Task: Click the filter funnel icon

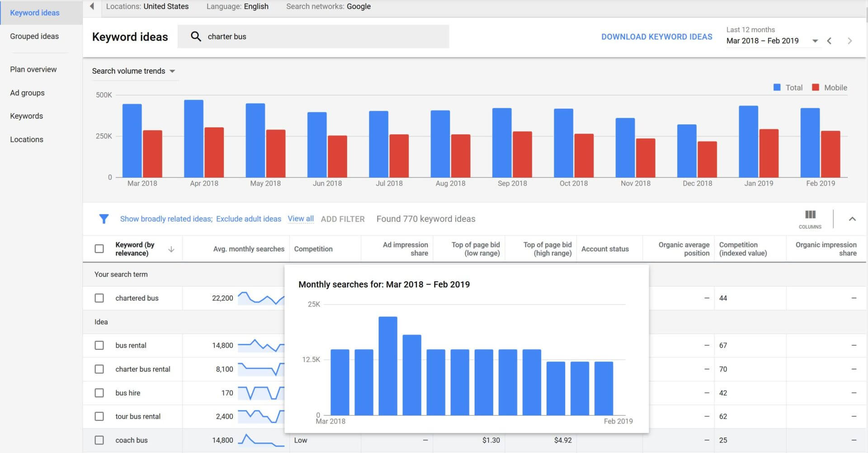Action: pos(104,219)
